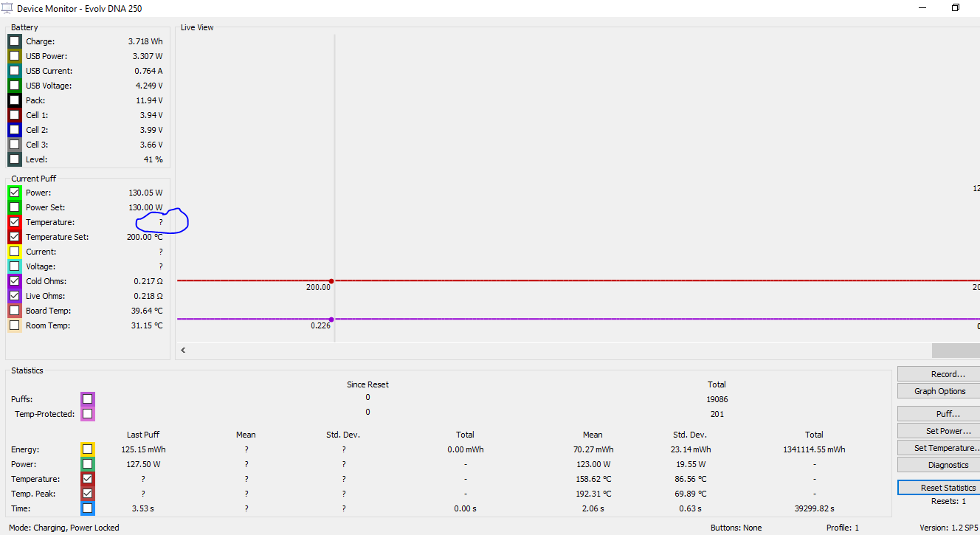The width and height of the screenshot is (980, 535).
Task: Disable the Live Ohms graph checkbox
Action: coord(14,296)
